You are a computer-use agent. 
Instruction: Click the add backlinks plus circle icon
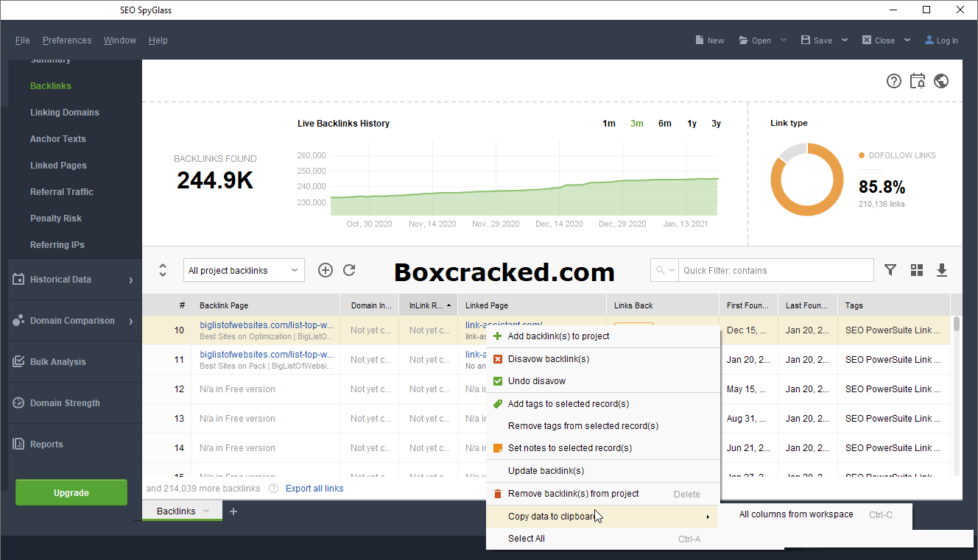click(326, 270)
